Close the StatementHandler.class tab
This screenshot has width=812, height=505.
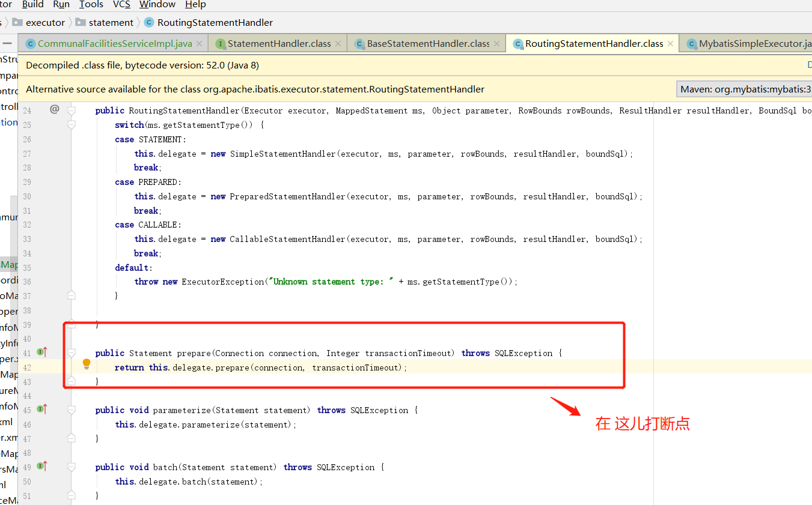(x=338, y=44)
